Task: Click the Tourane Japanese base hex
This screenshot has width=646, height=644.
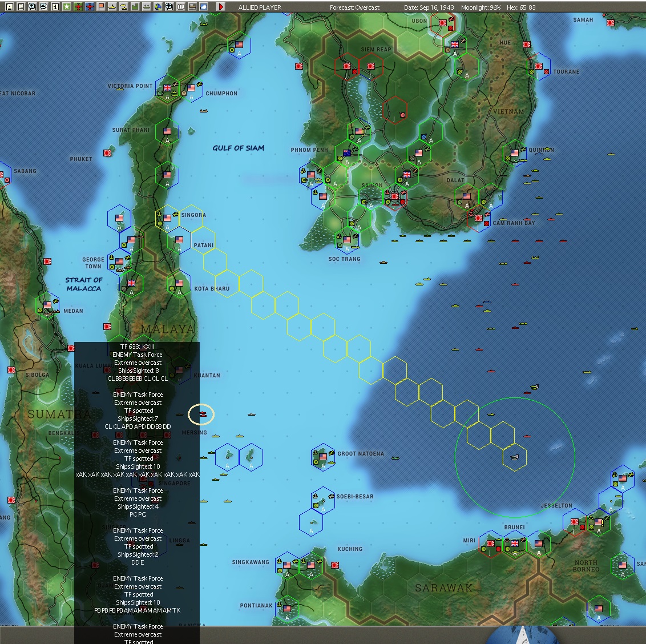Action: (539, 66)
